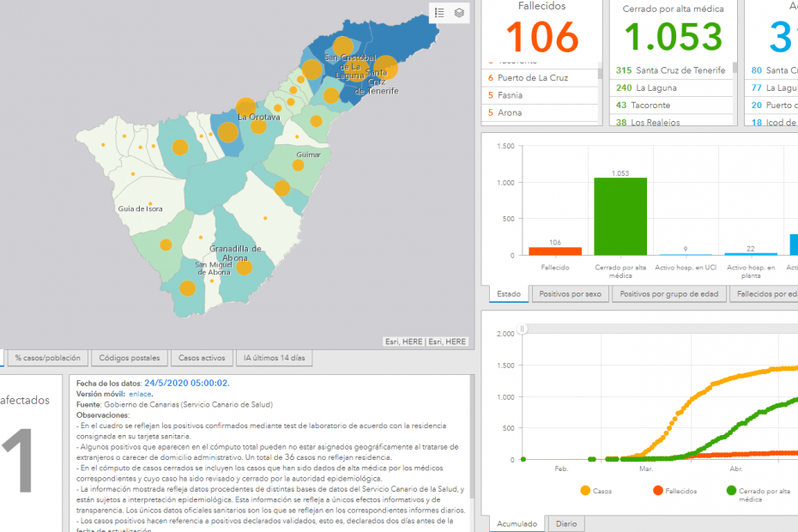Open the IA últimos 14 días tab
The height and width of the screenshot is (532, 798).
275,358
